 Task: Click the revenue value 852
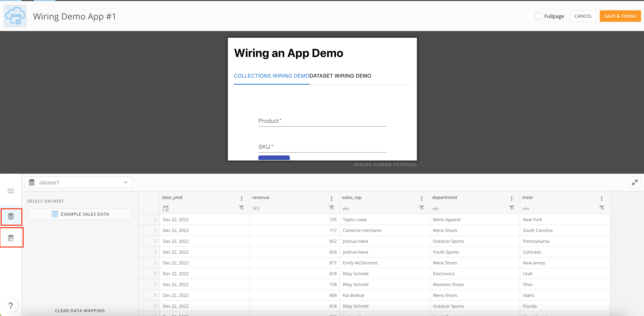[294, 241]
